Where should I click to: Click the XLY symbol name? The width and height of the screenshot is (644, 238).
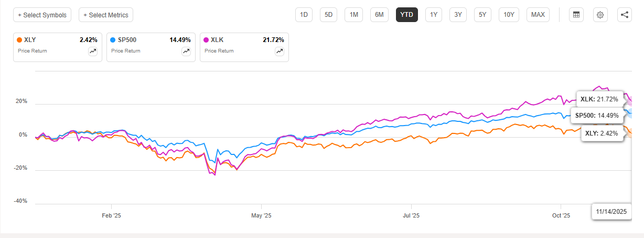pyautogui.click(x=30, y=40)
